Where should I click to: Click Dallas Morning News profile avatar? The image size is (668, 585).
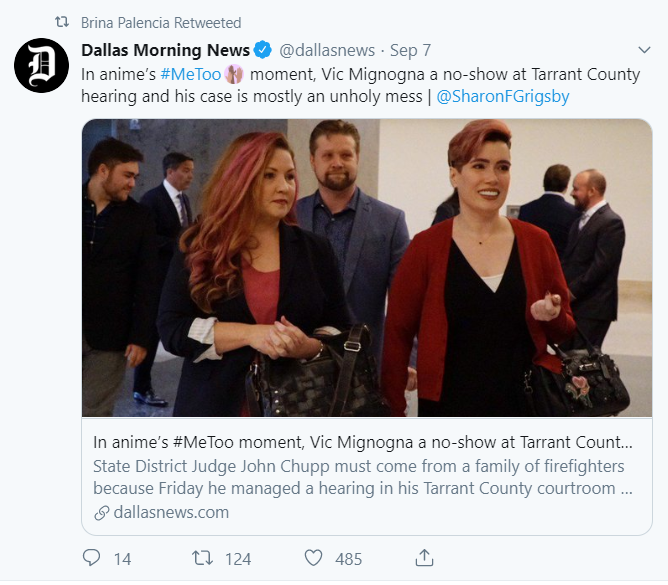pos(41,65)
